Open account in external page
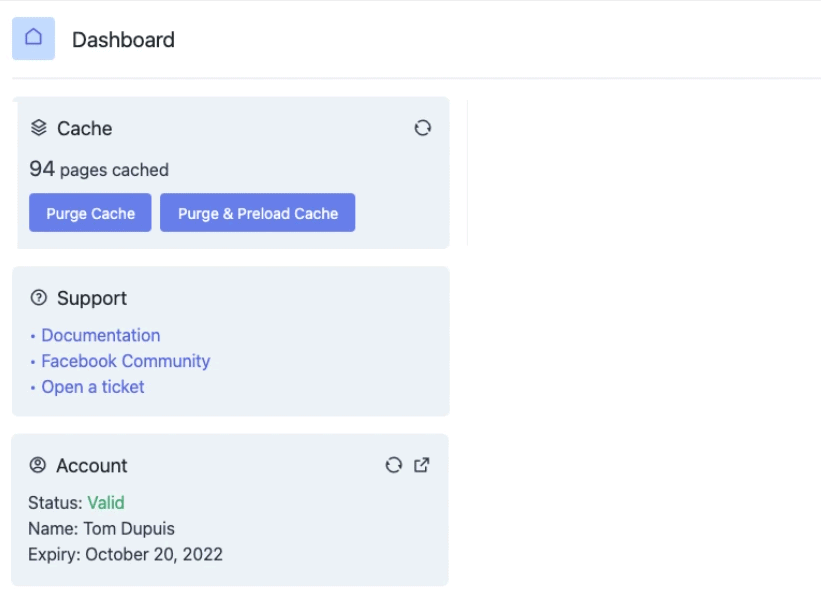The image size is (821, 597). 422,465
